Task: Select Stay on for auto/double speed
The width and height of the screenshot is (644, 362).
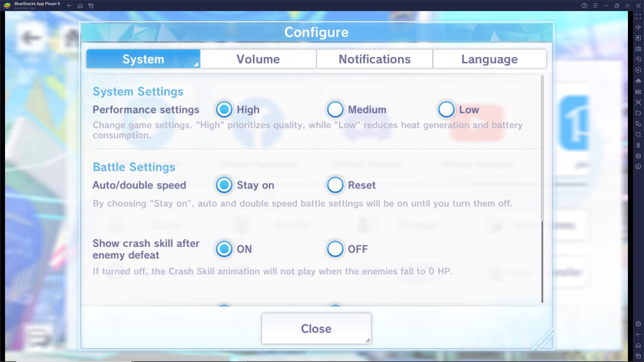Action: click(224, 185)
